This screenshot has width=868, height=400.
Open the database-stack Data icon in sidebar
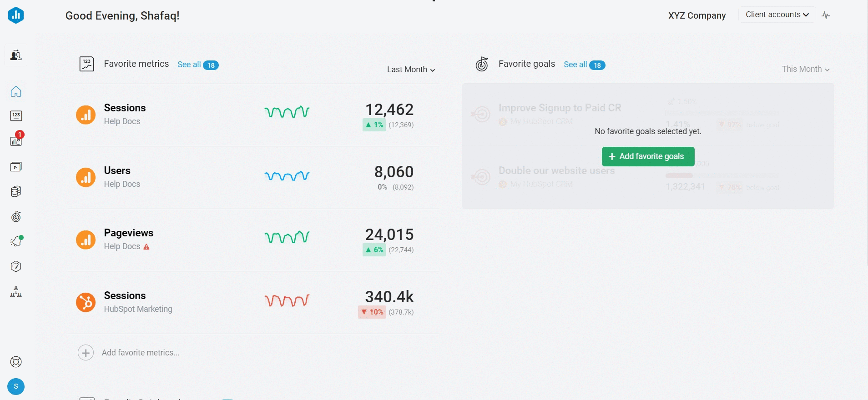pyautogui.click(x=16, y=191)
